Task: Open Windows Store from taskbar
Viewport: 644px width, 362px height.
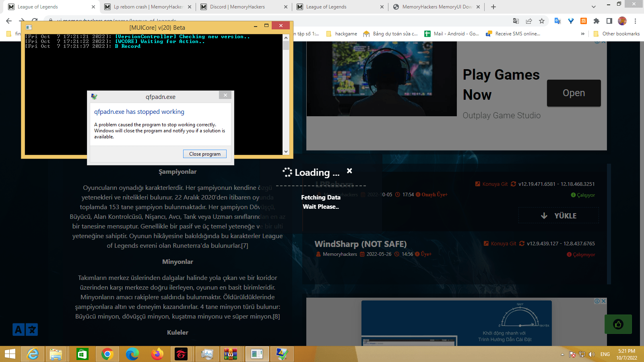Action: [x=82, y=354]
